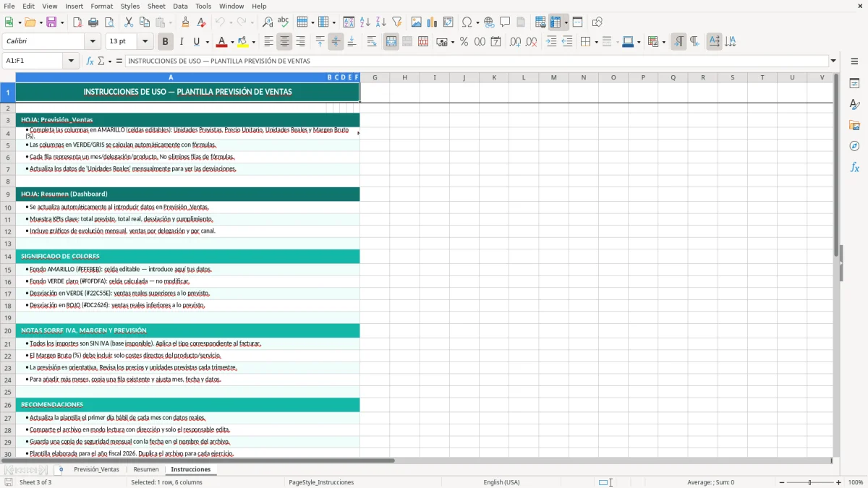Apply the yellow highlighting color
868x488 pixels.
click(x=243, y=42)
